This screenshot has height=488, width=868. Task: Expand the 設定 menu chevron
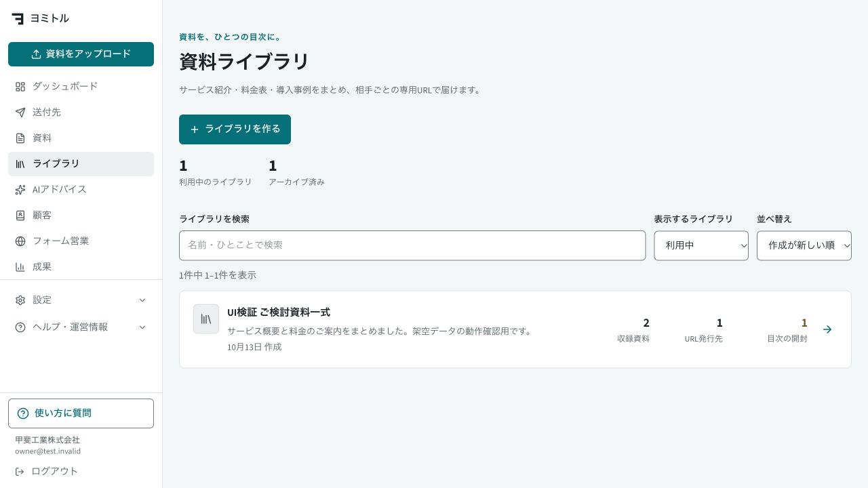point(142,300)
